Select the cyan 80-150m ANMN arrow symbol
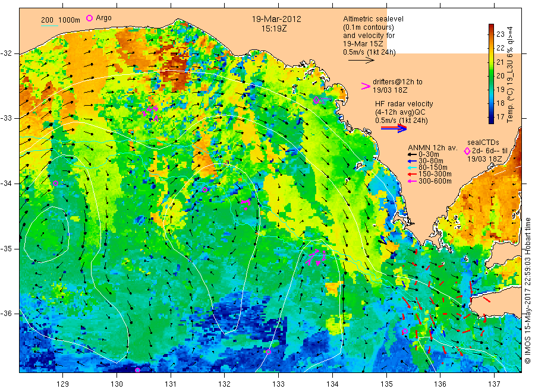Viewport: 535px width, 392px height. tap(412, 167)
